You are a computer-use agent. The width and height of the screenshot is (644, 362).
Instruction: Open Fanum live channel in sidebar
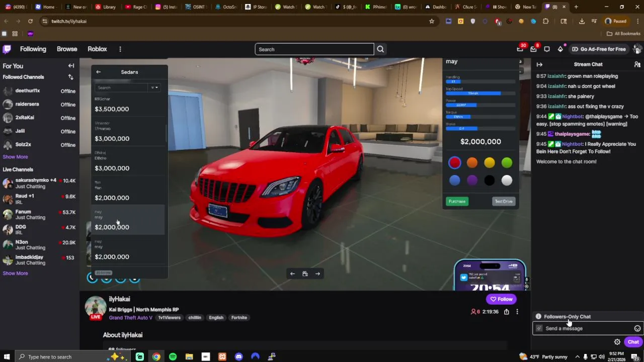39,215
